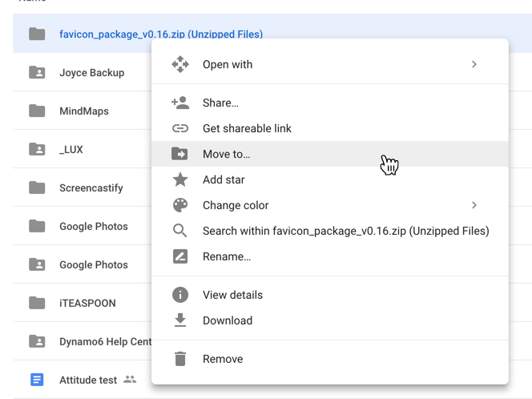Image resolution: width=532 pixels, height=399 pixels.
Task: Select Get shareable link
Action: (330, 128)
